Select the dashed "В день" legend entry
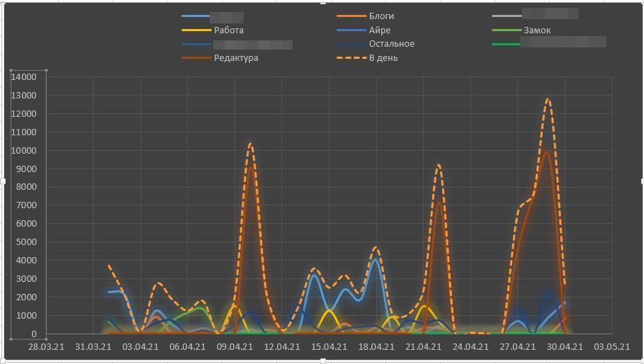Screen dimensions: 644x364 [x=383, y=58]
